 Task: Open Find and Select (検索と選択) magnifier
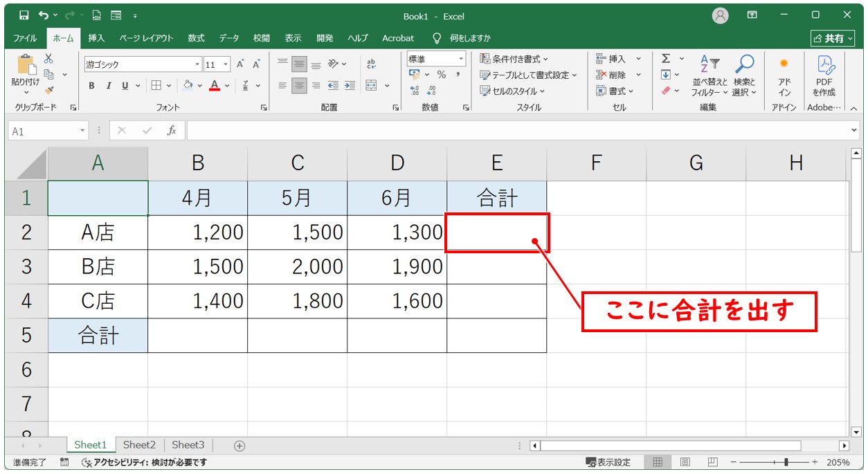745,75
